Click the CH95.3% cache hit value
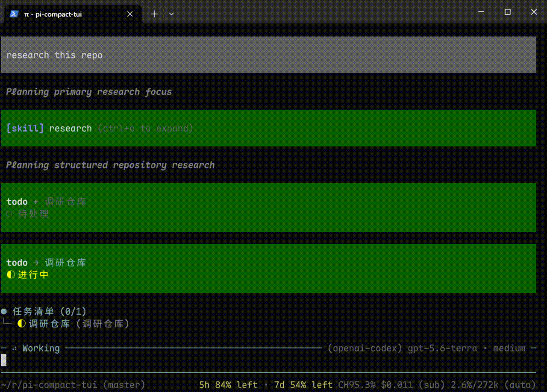The image size is (547, 392). tap(357, 385)
